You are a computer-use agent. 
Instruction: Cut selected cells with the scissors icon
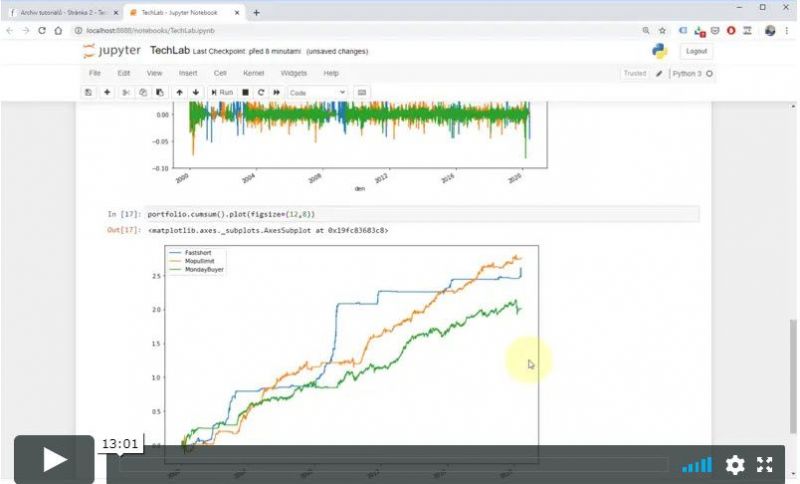[x=126, y=92]
